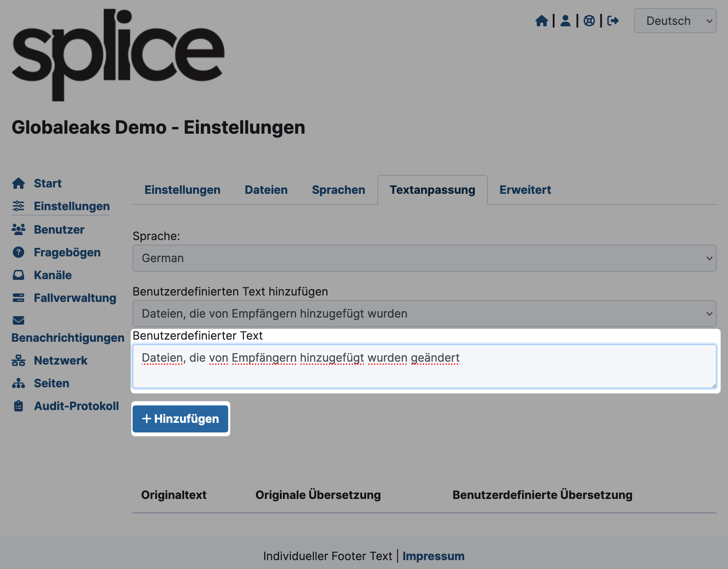Screen dimensions: 728x569
Task: Open the user profile icon in header
Action: [x=565, y=21]
